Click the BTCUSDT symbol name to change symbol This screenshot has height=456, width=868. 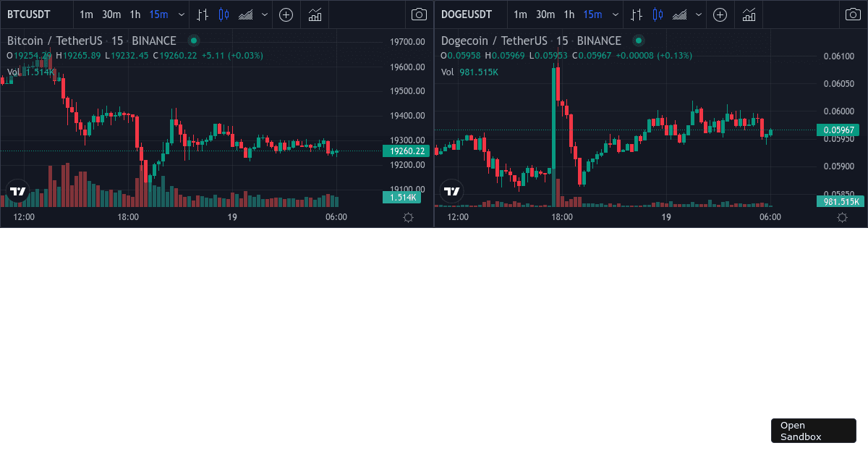(29, 14)
